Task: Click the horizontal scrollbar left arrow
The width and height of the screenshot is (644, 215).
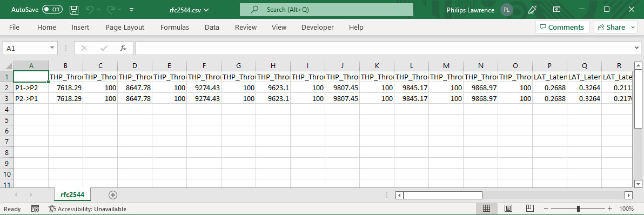Action: pos(399,195)
